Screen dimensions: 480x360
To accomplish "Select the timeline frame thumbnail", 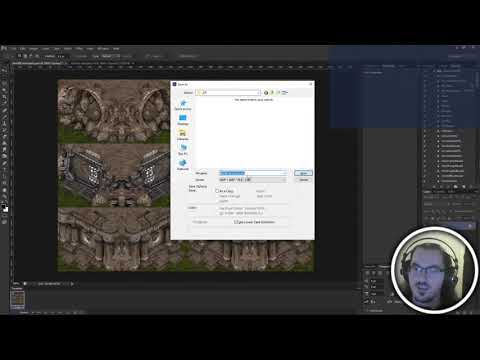I will coord(17,299).
